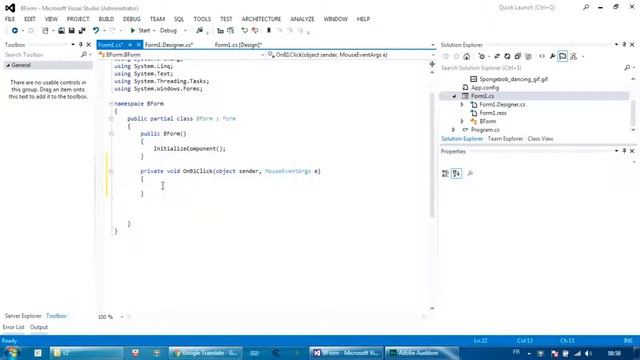Viewport: 640px width, 360px height.
Task: Expand the Form1.Designer.cs tree node
Action: (x=462, y=105)
